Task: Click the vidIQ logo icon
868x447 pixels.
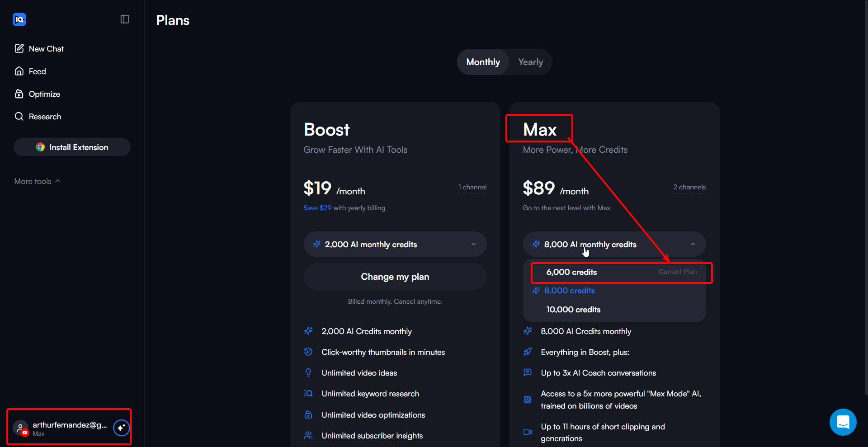Action: 19,19
